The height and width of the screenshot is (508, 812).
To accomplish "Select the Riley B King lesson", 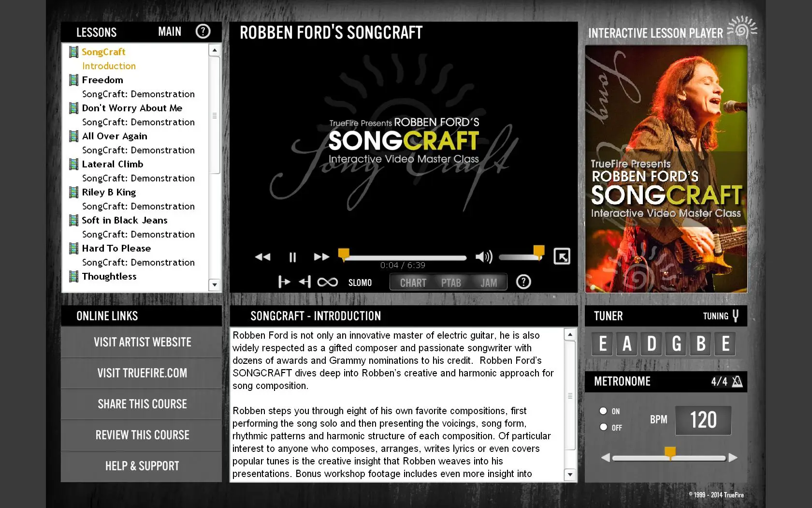I will coord(109,192).
